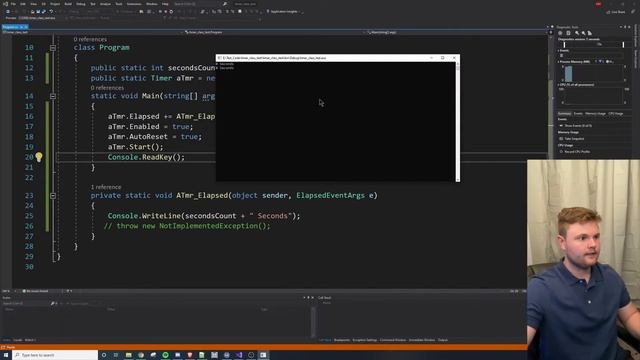Select the Watch 1 tab

[30, 340]
